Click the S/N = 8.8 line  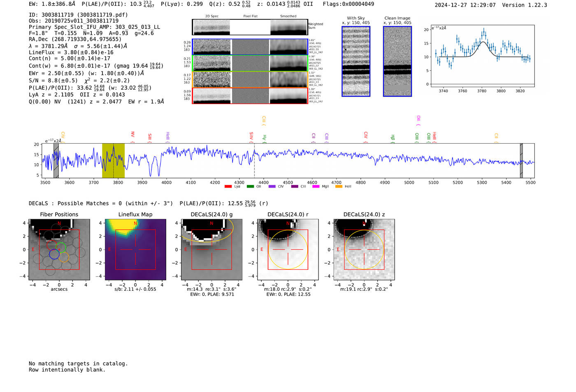click(79, 81)
